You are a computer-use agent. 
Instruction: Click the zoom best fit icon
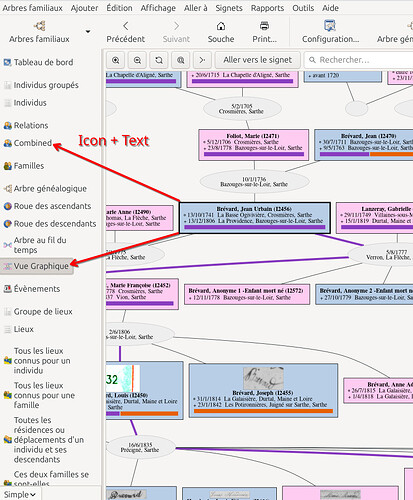pyautogui.click(x=181, y=60)
